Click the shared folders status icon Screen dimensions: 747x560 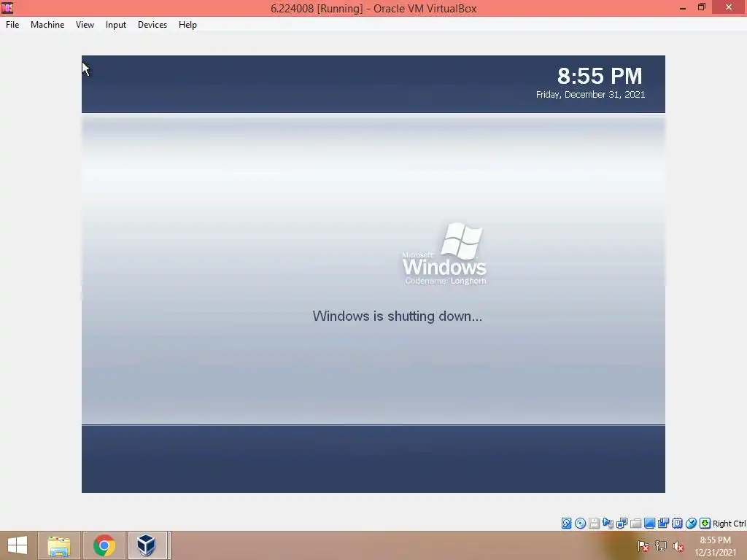[x=635, y=524]
